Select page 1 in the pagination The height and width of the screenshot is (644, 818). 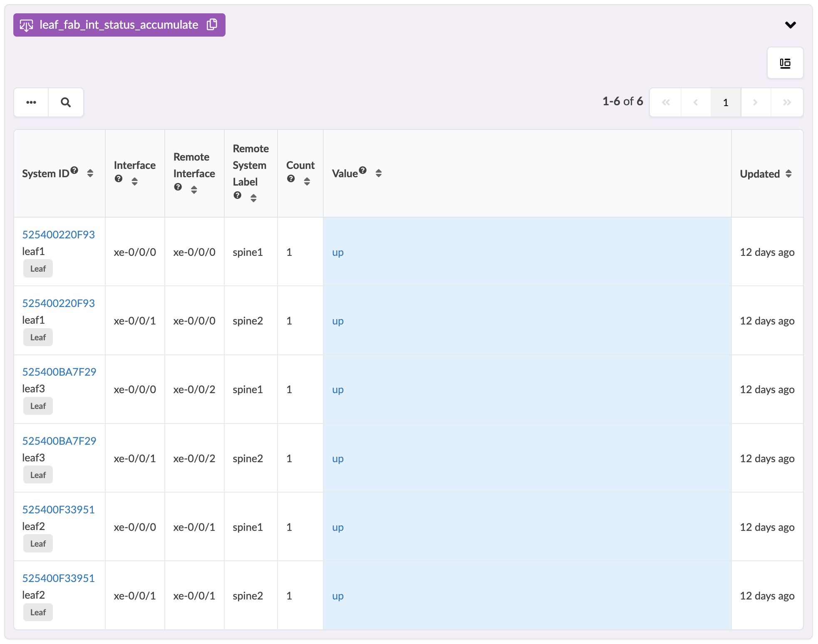click(x=725, y=102)
